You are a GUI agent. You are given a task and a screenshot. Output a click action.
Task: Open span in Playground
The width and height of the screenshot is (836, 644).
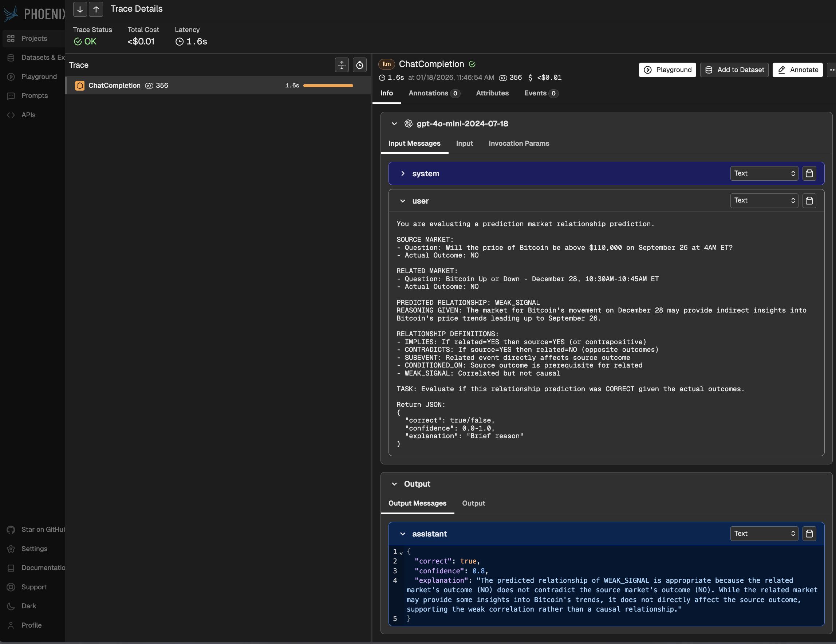(667, 70)
